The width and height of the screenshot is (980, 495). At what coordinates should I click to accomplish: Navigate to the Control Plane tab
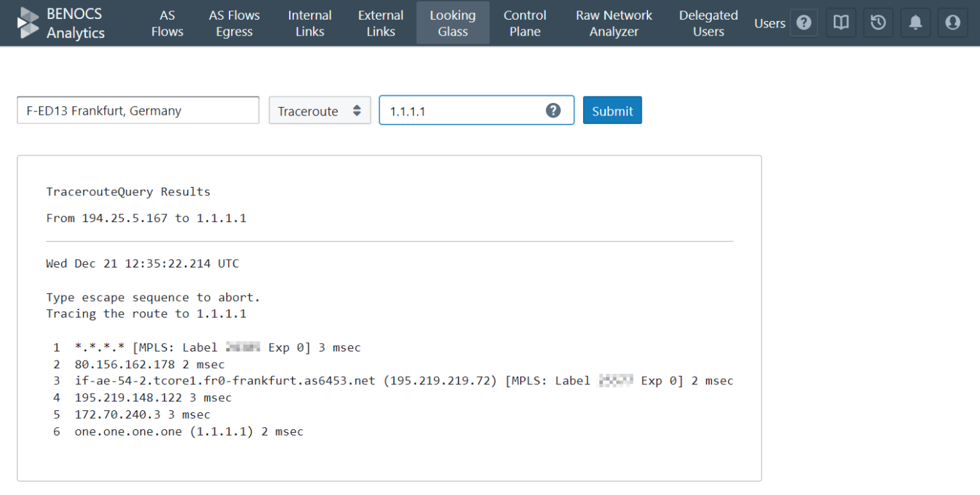[x=525, y=23]
